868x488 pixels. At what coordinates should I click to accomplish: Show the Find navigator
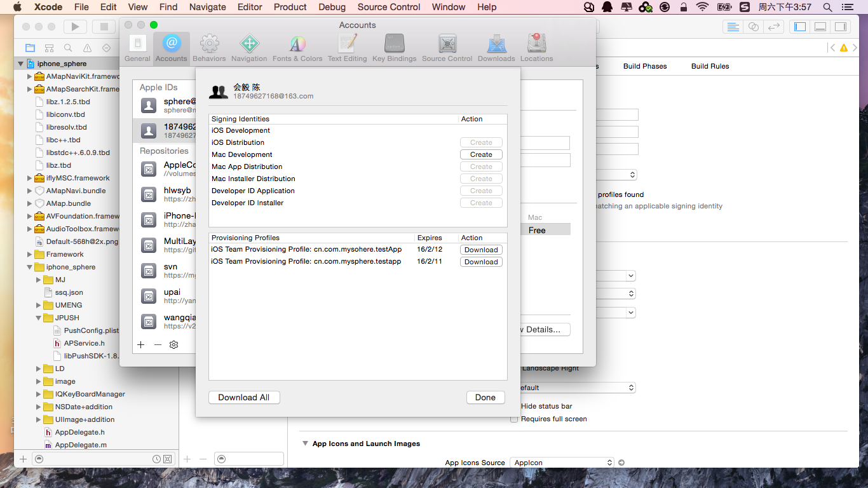point(68,48)
